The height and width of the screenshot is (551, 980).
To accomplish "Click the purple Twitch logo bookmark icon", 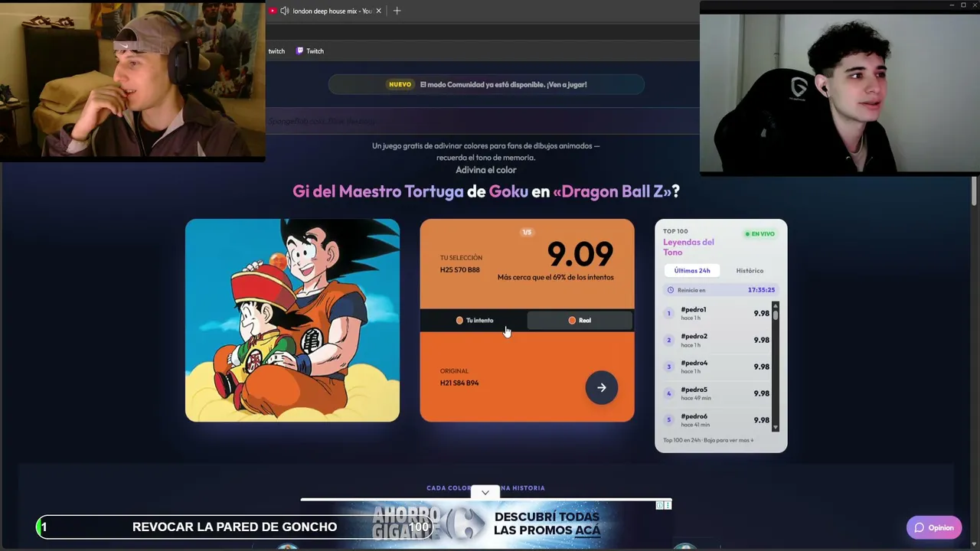I will pos(300,51).
